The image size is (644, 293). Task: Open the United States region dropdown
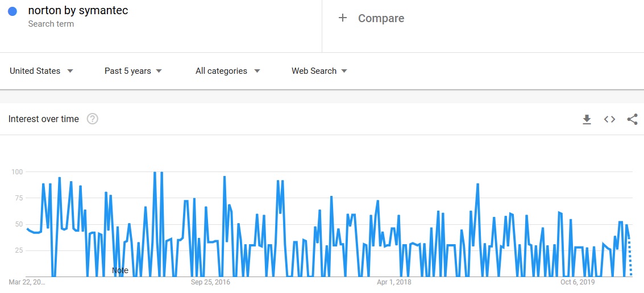[41, 71]
